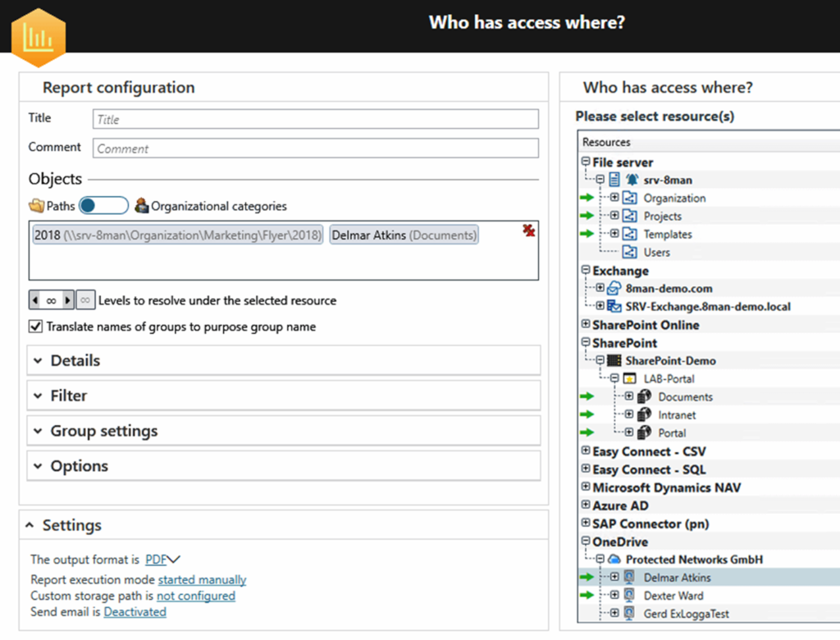Expand the Group settings section
This screenshot has height=640, width=840.
pos(283,431)
